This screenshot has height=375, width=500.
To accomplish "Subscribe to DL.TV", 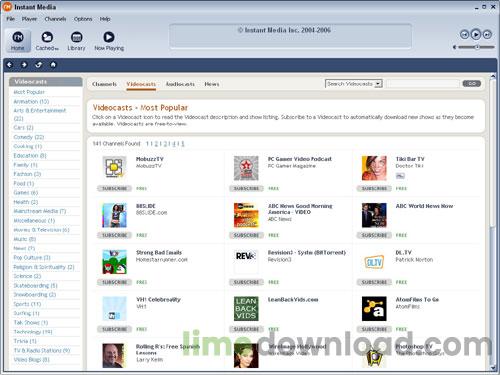I will pyautogui.click(x=374, y=282).
